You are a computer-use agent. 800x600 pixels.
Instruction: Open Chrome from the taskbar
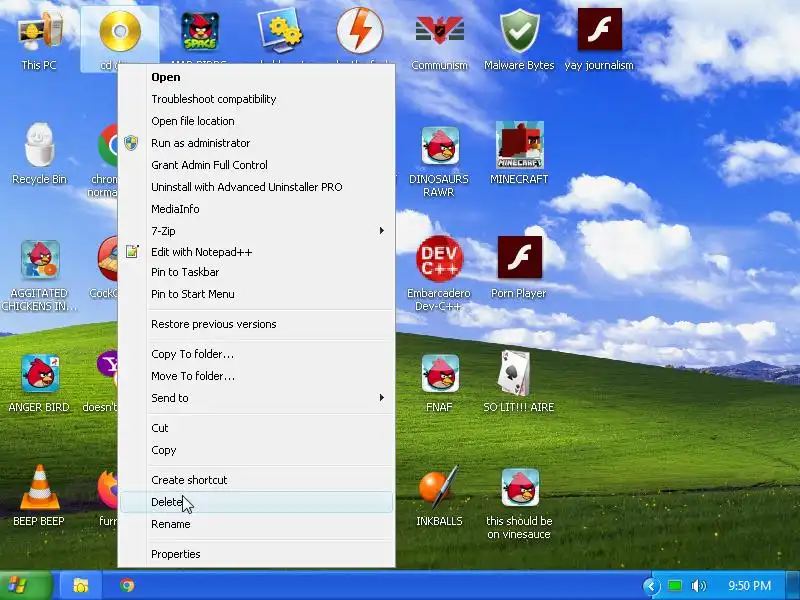[x=127, y=585]
